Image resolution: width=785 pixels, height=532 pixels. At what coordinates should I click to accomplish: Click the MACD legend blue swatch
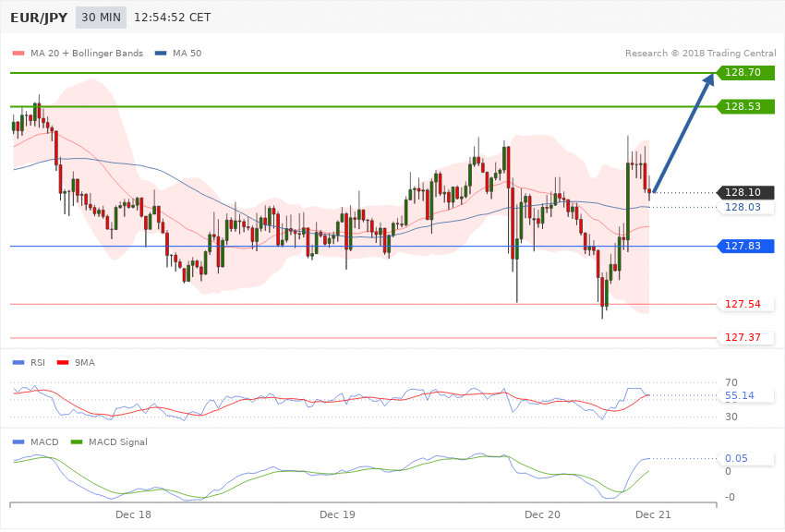(x=18, y=441)
